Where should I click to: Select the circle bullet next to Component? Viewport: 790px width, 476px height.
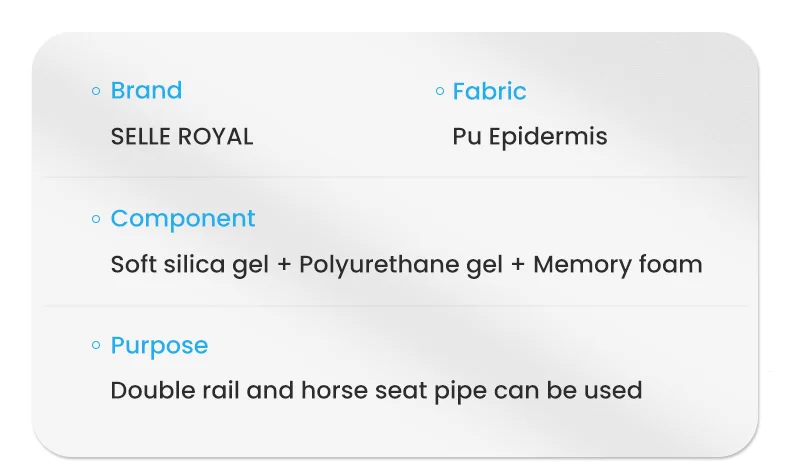click(x=96, y=219)
